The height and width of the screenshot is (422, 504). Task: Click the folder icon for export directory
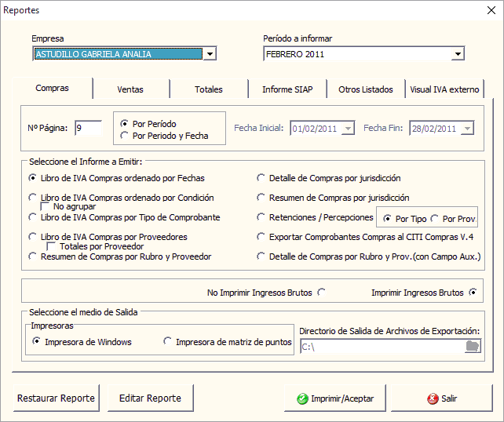pyautogui.click(x=472, y=347)
